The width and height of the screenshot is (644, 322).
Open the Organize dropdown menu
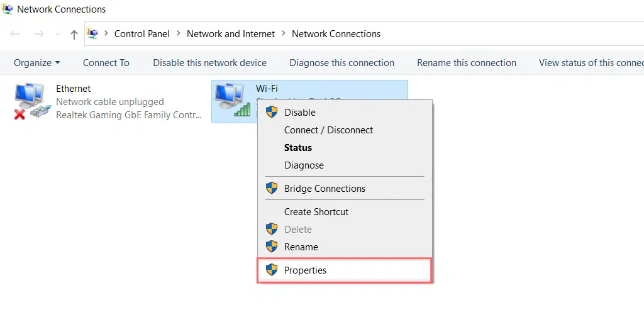36,63
